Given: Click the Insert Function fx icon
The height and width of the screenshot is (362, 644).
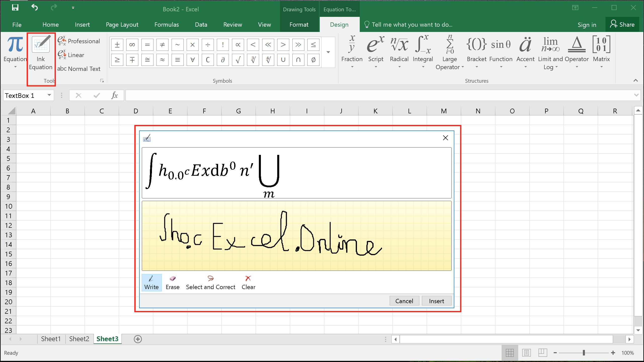Looking at the screenshot, I should pos(114,96).
